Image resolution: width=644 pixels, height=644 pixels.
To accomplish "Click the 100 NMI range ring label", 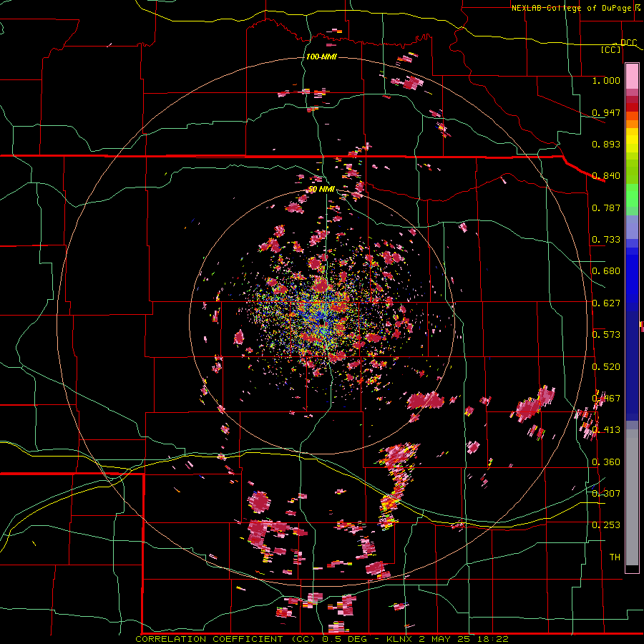I will point(321,57).
